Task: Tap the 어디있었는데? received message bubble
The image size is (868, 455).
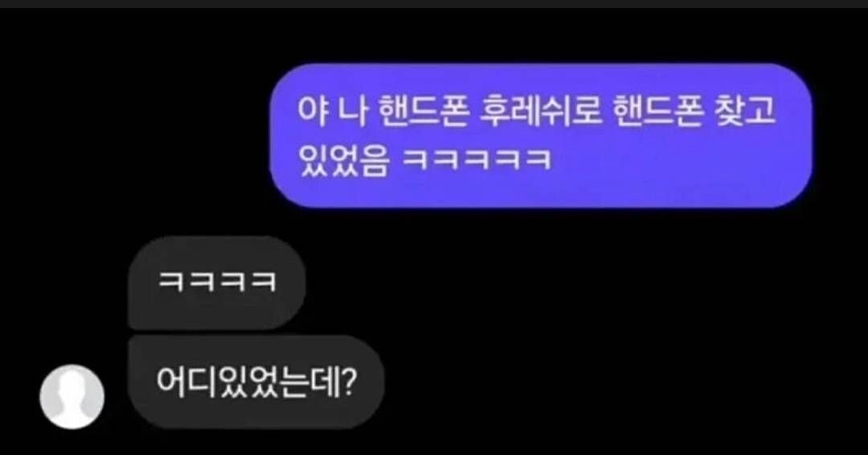Action: [x=256, y=382]
